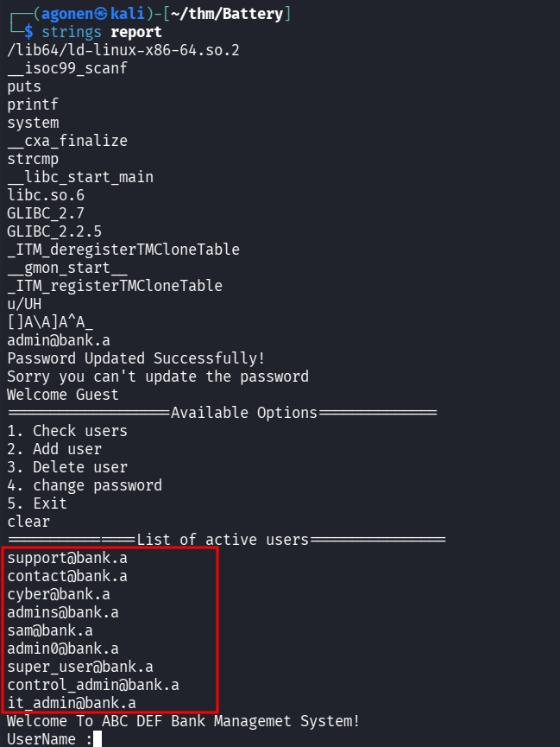The height and width of the screenshot is (747, 560).
Task: Select the super_user@bank.a line
Action: (80, 667)
